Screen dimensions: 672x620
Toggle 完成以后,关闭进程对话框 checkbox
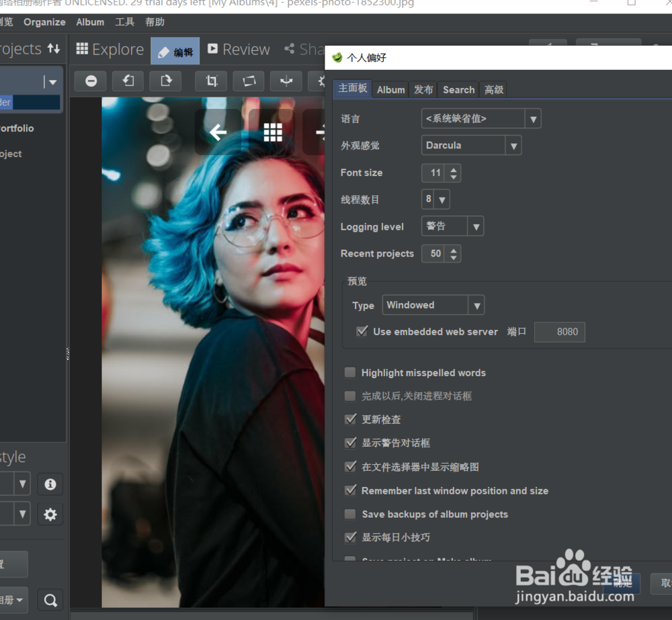tap(350, 396)
